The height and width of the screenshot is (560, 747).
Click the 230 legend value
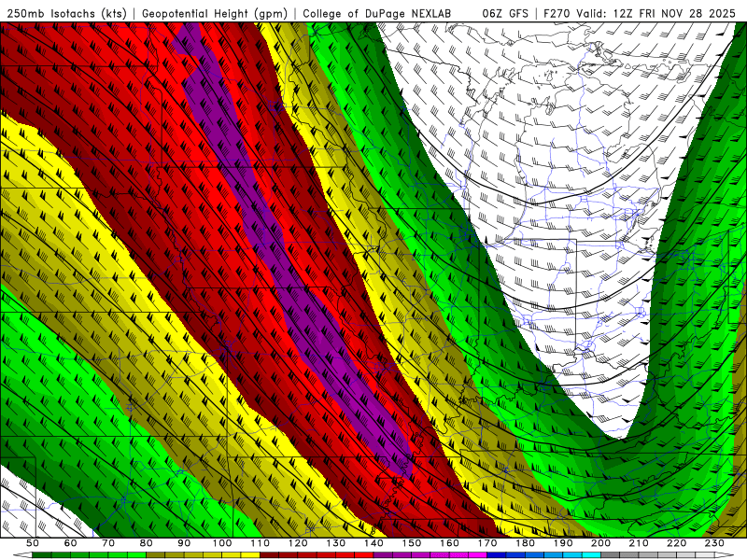pos(714,543)
